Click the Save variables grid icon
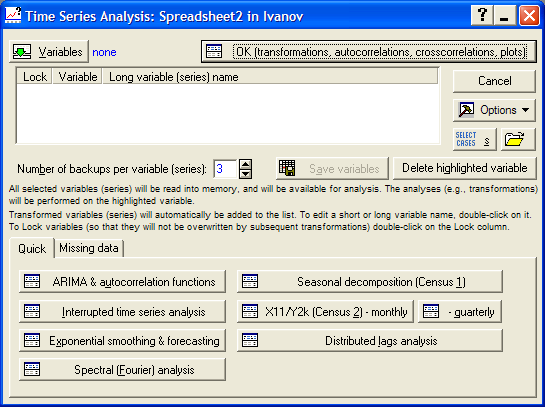The width and height of the screenshot is (545, 407). [x=287, y=168]
